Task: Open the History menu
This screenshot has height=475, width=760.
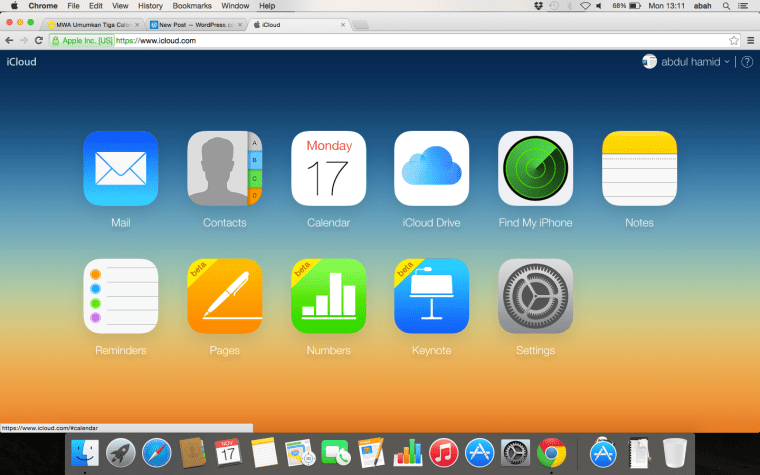Action: pos(150,6)
